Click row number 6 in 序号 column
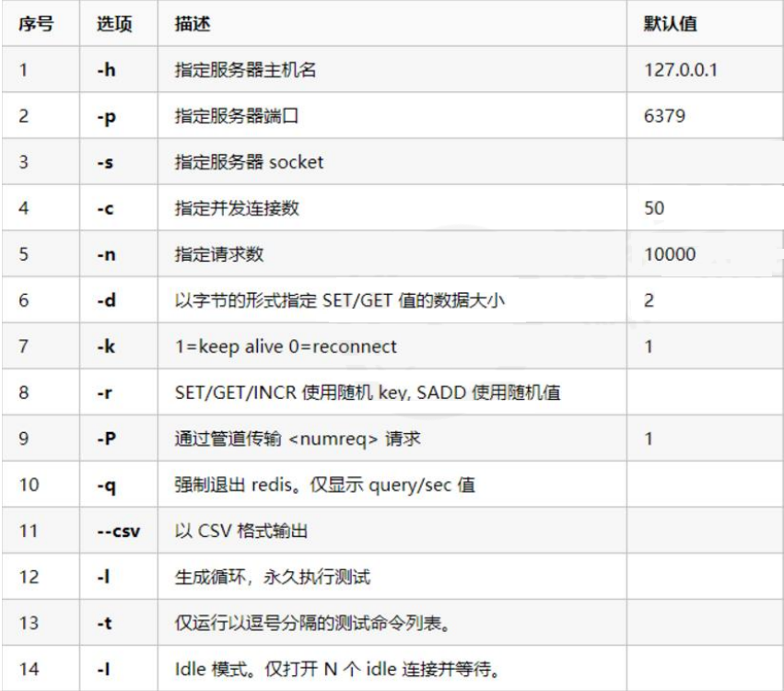The image size is (784, 691). (x=24, y=300)
